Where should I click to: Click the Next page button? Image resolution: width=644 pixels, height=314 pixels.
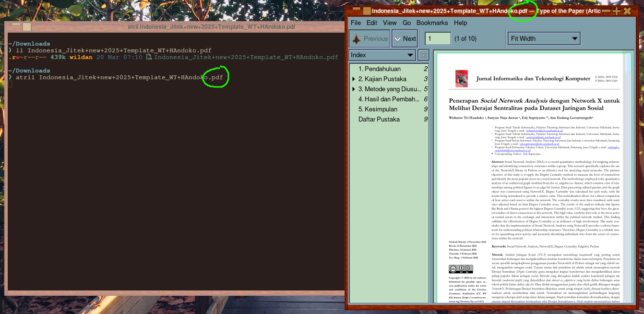[405, 39]
